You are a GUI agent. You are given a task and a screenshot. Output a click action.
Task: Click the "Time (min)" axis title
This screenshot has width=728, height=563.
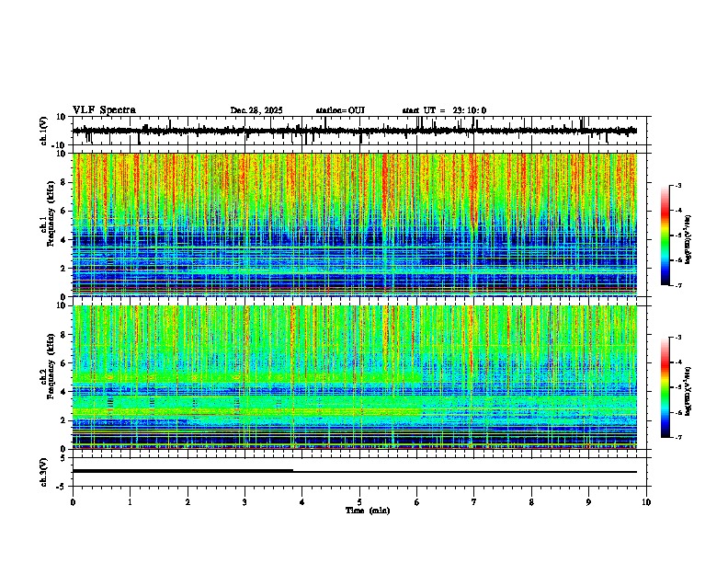point(368,511)
